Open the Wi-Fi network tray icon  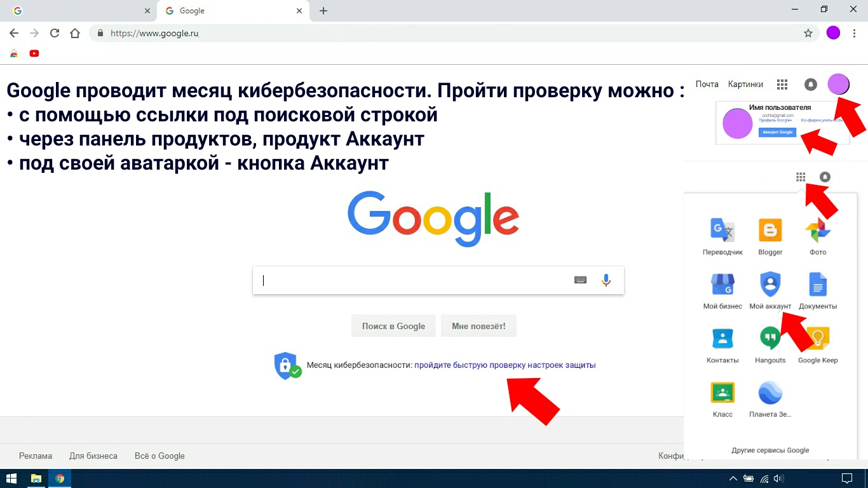[x=764, y=478]
